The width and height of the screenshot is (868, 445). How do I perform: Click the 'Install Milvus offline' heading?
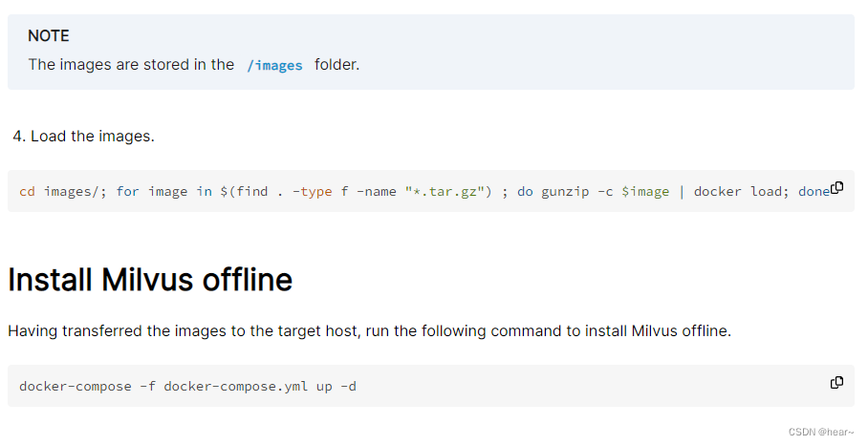coord(150,280)
